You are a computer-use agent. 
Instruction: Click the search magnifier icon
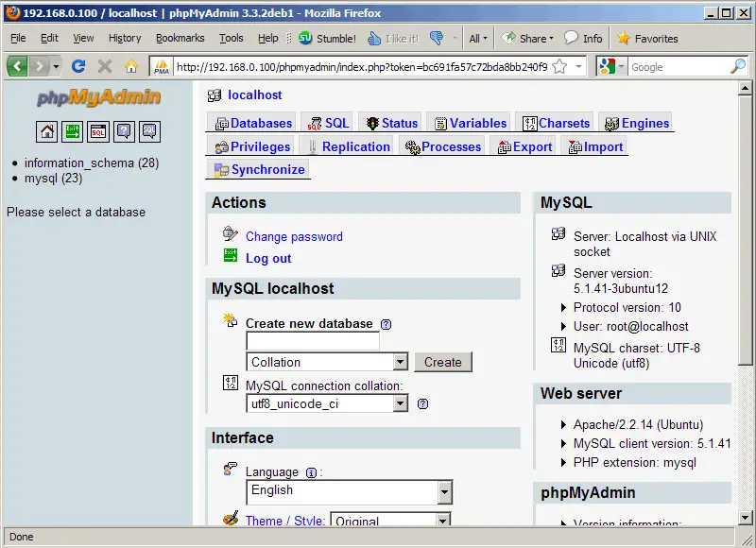[738, 66]
